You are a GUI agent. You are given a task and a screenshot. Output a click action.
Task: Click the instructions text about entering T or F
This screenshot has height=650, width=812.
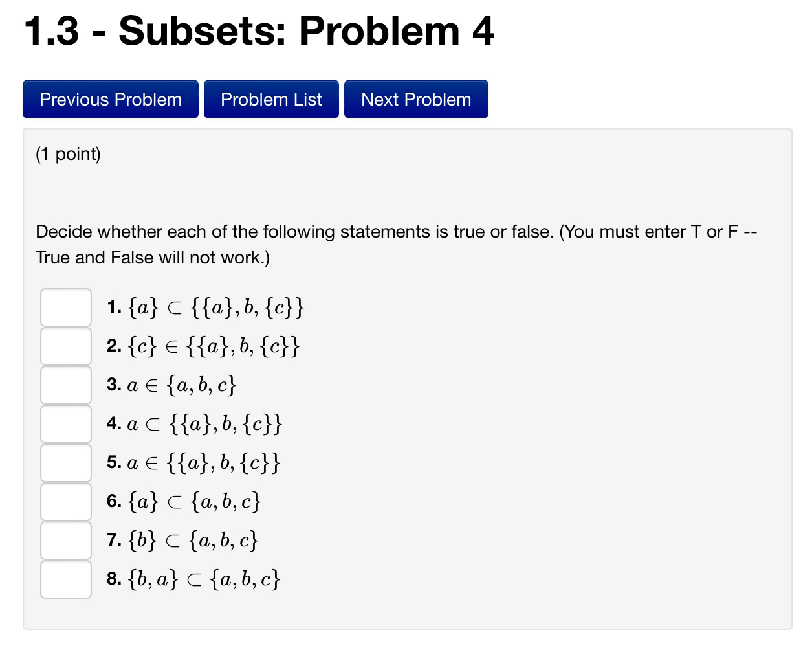click(395, 244)
